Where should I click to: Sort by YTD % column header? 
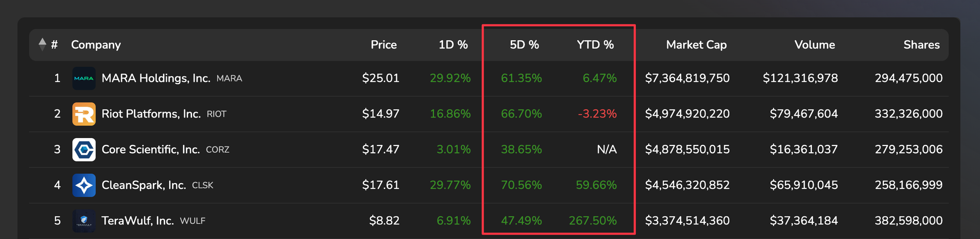click(595, 45)
